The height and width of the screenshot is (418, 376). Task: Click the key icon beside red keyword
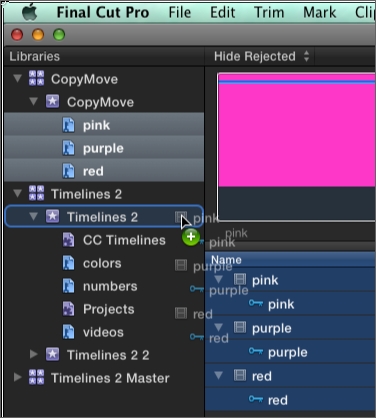[256, 399]
